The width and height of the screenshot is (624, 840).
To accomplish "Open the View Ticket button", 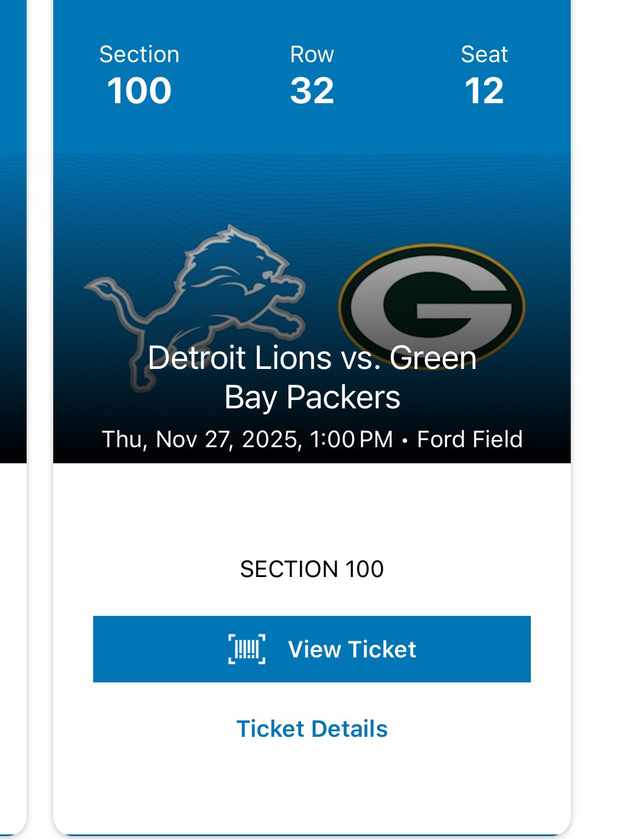I will [x=312, y=649].
